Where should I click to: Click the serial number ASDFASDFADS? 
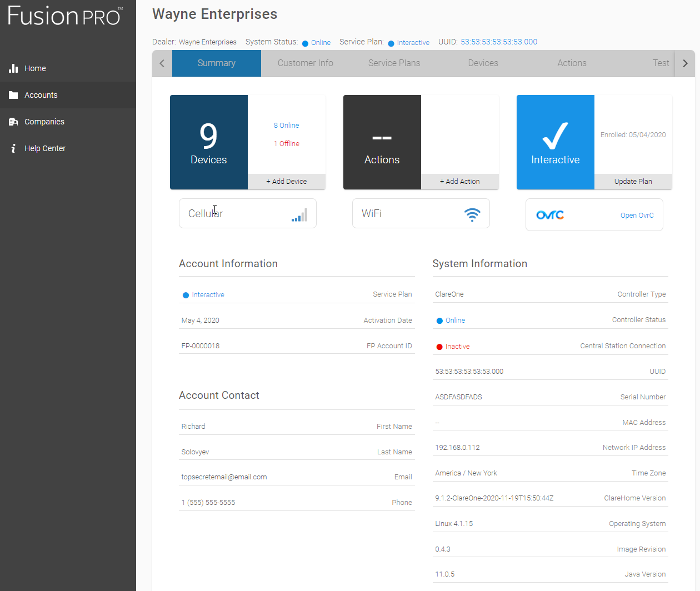459,397
